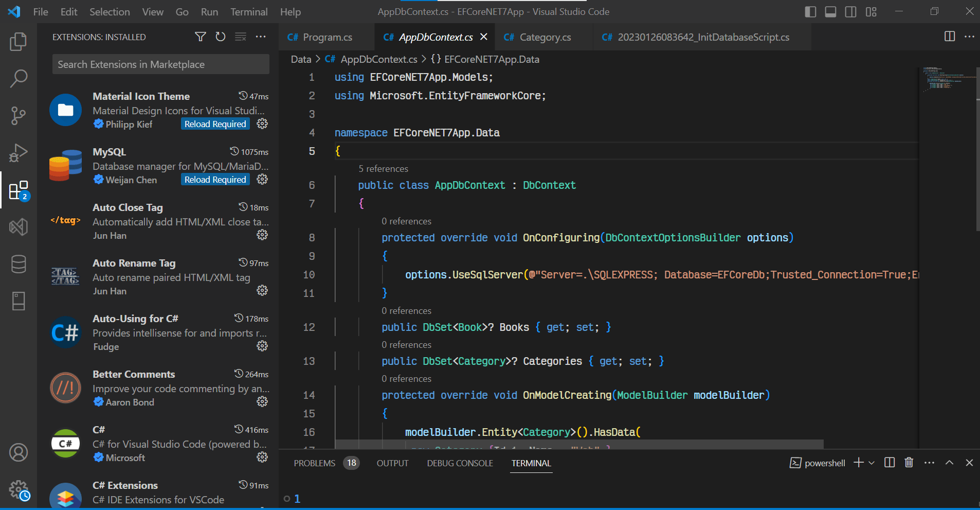Toggle the bottom panel visibility

[x=830, y=11]
